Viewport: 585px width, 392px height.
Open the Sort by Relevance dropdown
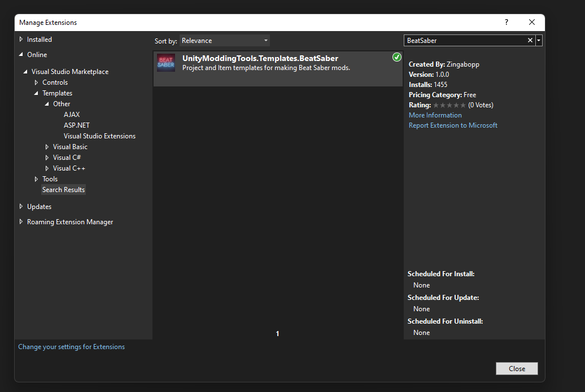(225, 40)
